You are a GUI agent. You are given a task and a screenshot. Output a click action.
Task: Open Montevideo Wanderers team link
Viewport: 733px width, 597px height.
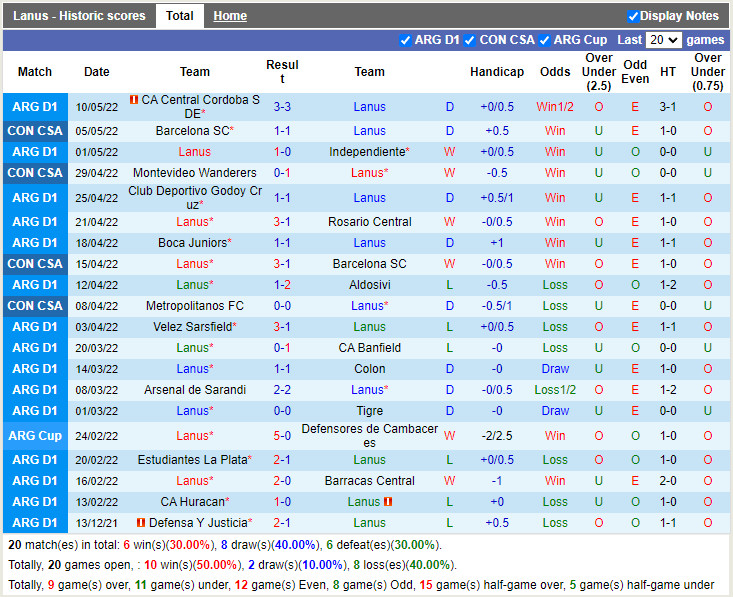point(194,173)
